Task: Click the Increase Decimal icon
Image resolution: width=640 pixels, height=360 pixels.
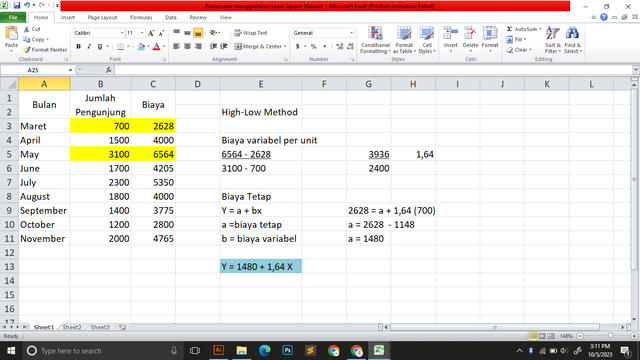Action: coord(340,47)
